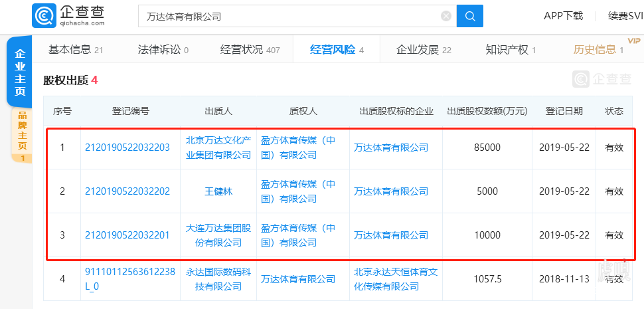Viewport: 644px width, 309px height.
Task: Open 北京永达天恒体育文化传媒有限公司 link
Action: pyautogui.click(x=396, y=279)
